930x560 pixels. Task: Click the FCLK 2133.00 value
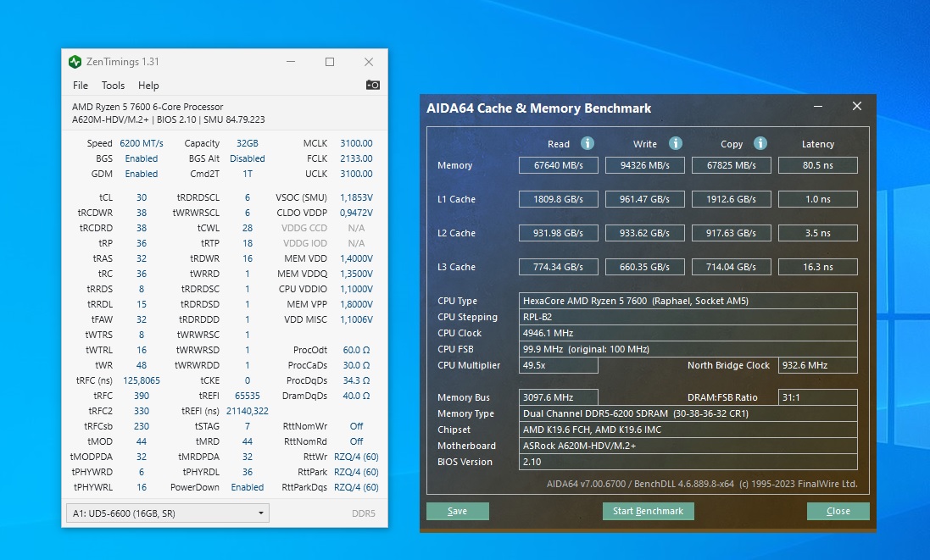click(356, 158)
